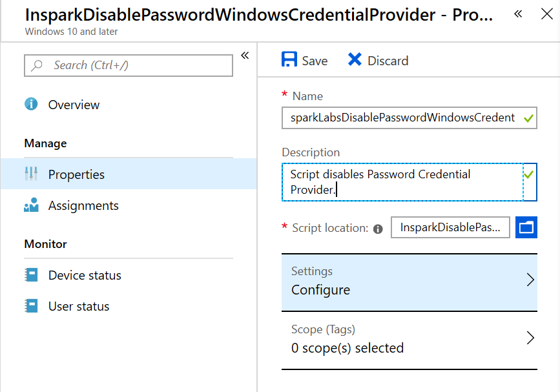
Task: Open Device status under Monitor
Action: [84, 274]
